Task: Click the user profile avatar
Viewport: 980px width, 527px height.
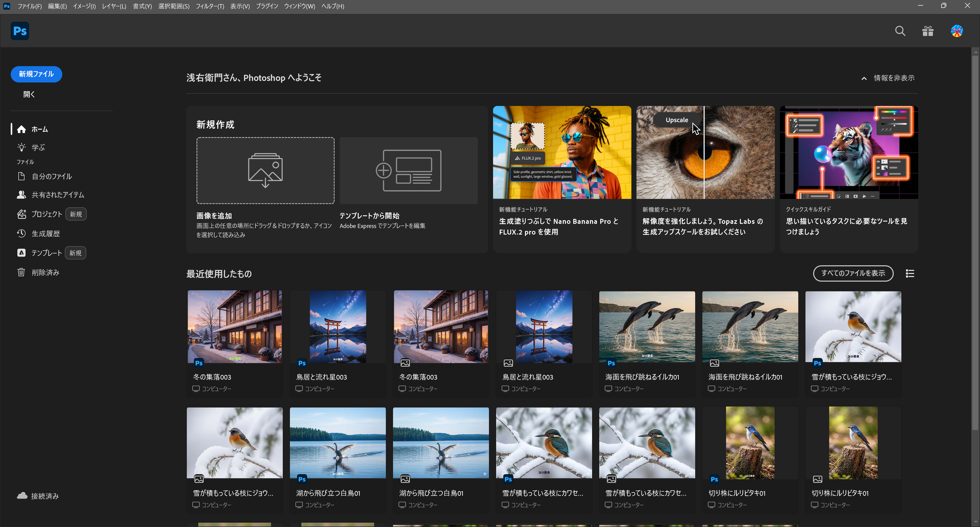Action: coord(957,31)
